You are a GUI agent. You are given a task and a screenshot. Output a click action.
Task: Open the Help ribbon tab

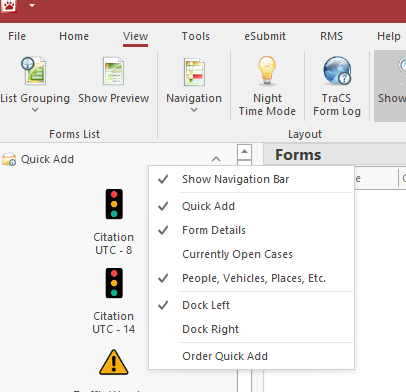pyautogui.click(x=389, y=36)
